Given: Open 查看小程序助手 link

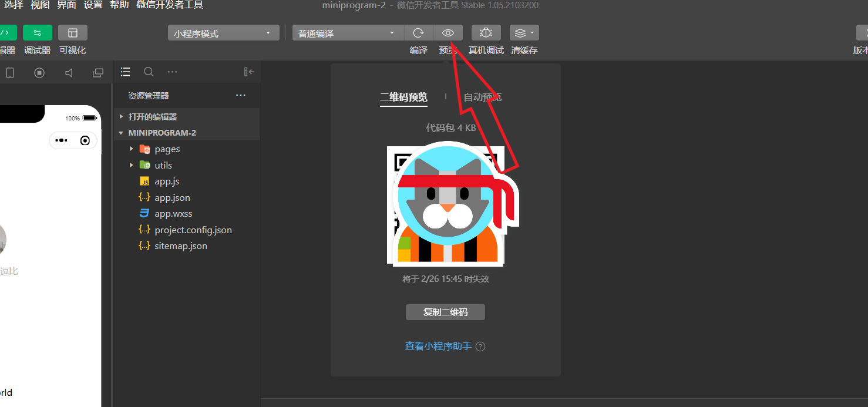Looking at the screenshot, I should pos(438,346).
